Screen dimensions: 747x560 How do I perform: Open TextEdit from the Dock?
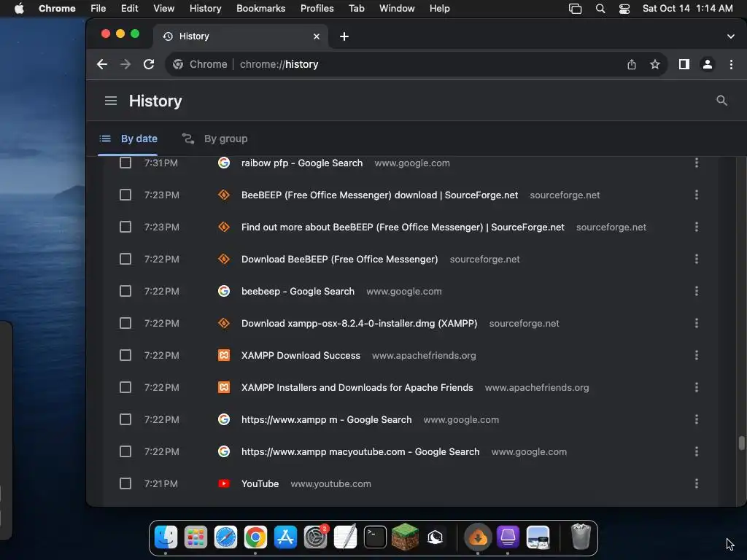coord(345,537)
